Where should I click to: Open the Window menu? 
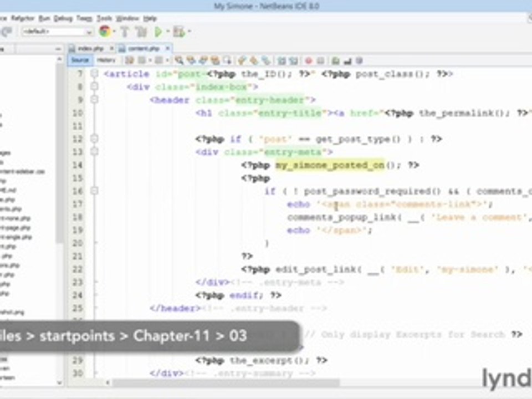127,18
